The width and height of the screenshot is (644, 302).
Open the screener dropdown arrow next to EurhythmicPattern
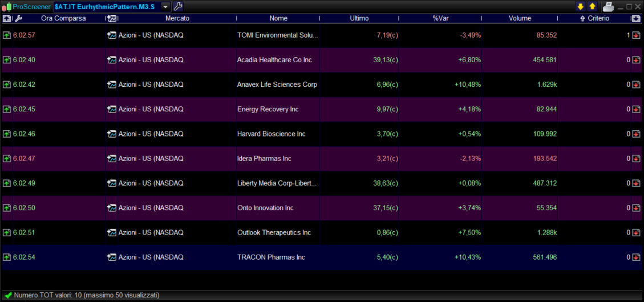[165, 7]
